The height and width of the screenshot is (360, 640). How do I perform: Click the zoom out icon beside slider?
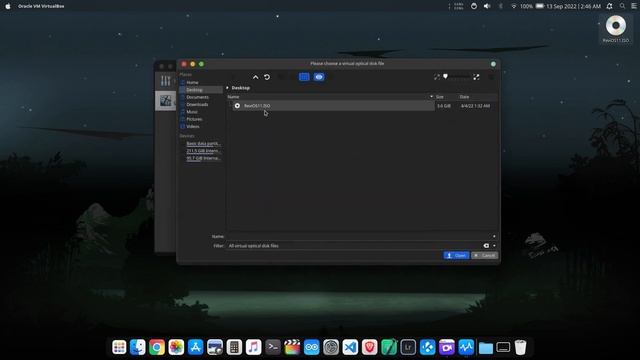[437, 77]
